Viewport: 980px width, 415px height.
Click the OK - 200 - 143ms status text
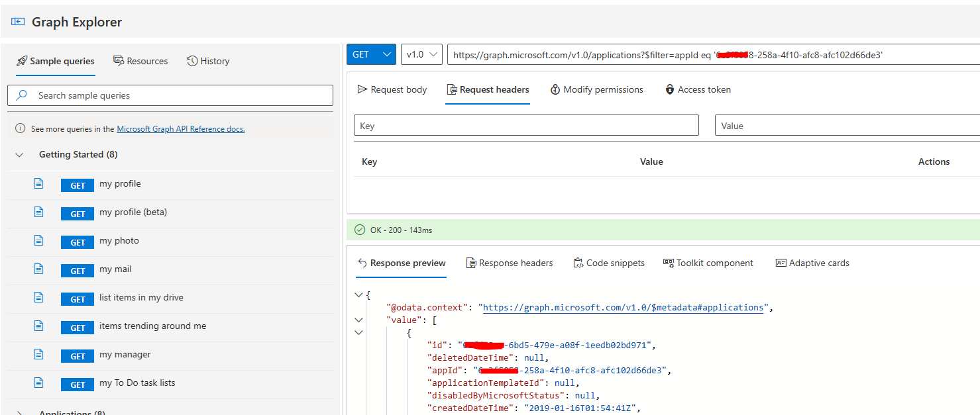tap(401, 230)
